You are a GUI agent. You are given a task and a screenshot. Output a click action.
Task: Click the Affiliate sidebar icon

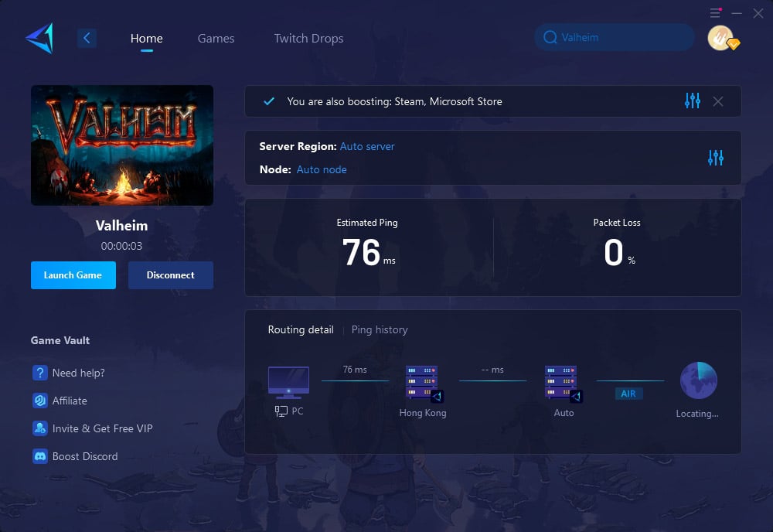[x=40, y=401]
